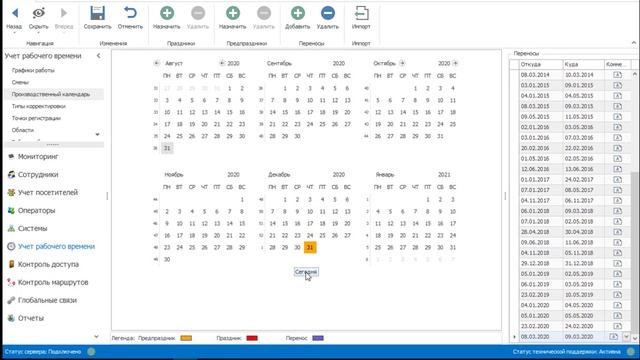Select the 09.05.2015 transfer row

[x=571, y=117]
